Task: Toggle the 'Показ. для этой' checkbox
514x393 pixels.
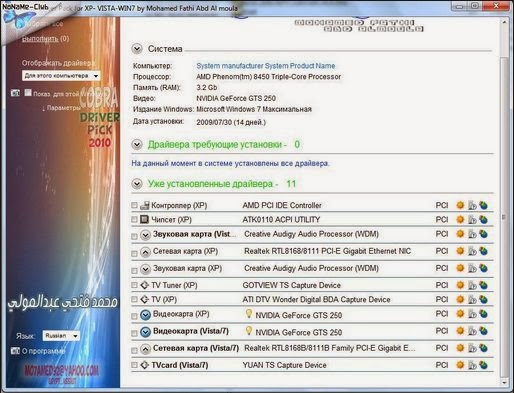Action: coord(28,93)
